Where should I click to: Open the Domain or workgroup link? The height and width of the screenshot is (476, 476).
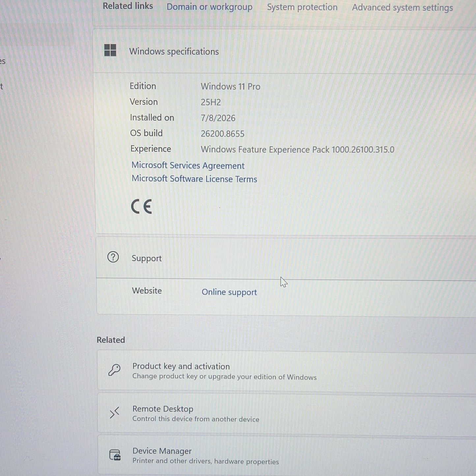tap(210, 7)
